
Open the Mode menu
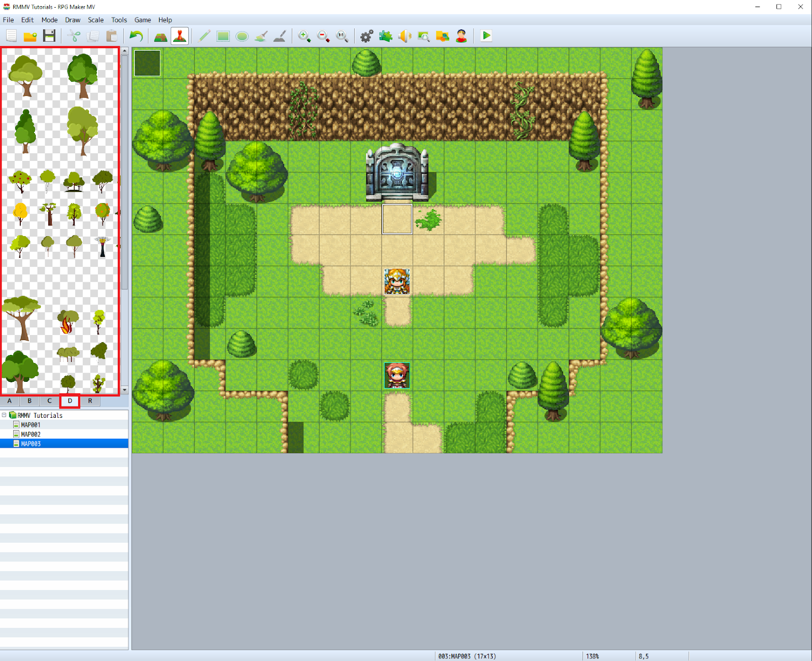[49, 20]
